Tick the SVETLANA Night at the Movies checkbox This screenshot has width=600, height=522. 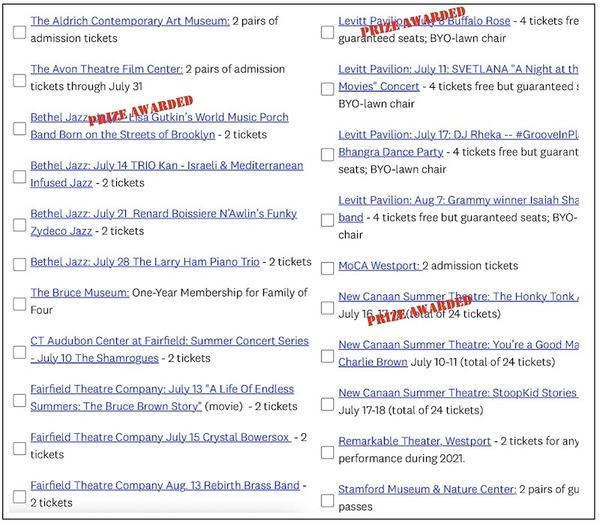click(x=328, y=89)
